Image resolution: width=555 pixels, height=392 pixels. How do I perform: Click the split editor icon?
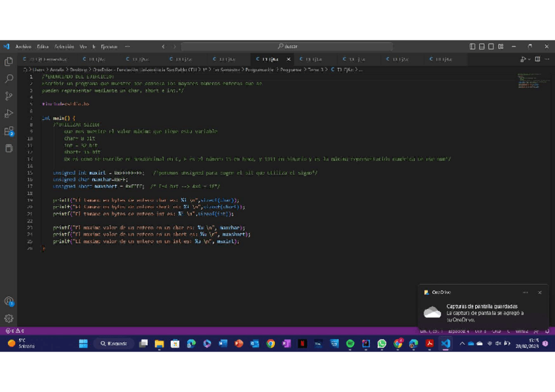point(537,59)
